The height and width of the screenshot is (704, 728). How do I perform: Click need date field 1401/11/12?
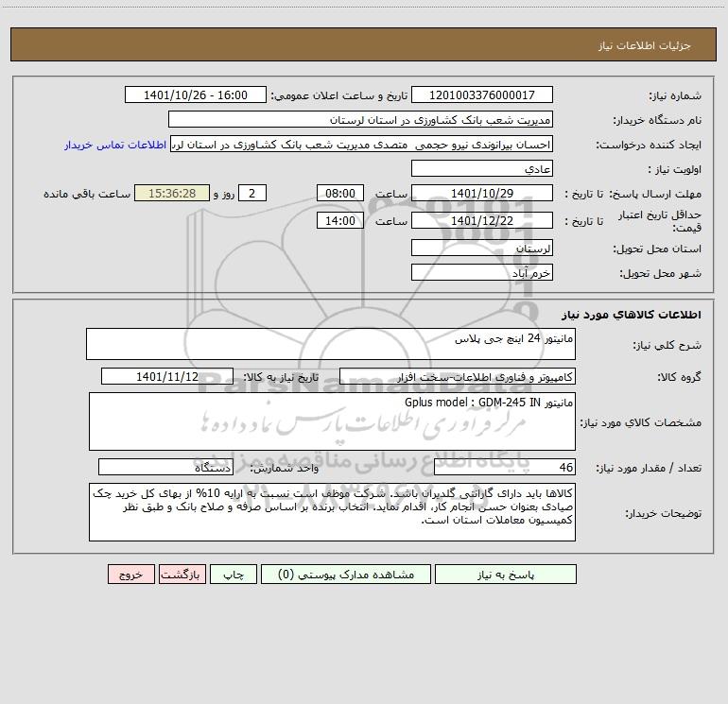pos(167,376)
